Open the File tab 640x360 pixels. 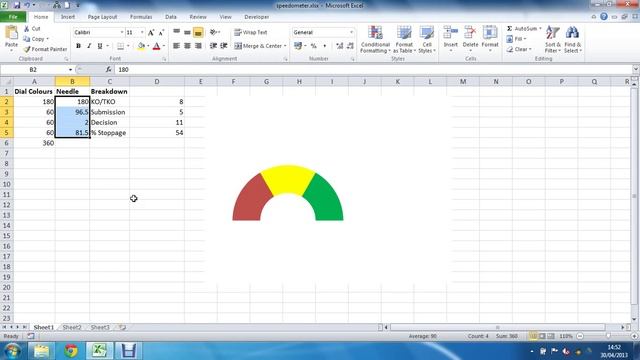(13, 17)
